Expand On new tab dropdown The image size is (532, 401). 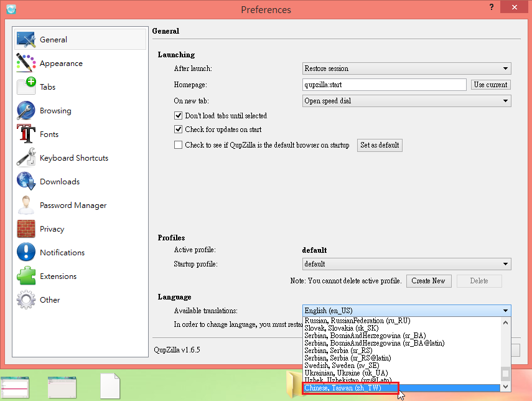(406, 101)
